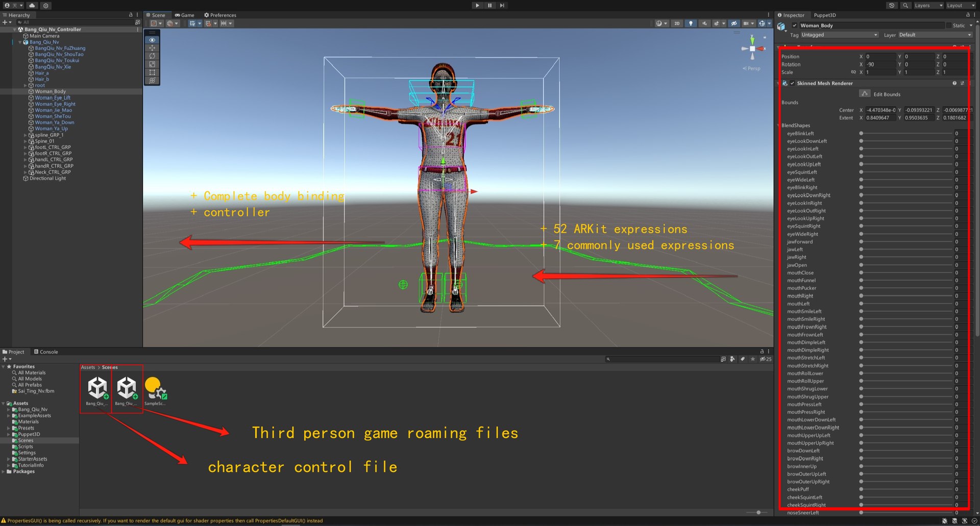
Task: Open the account dropdown in top bar
Action: [x=14, y=5]
